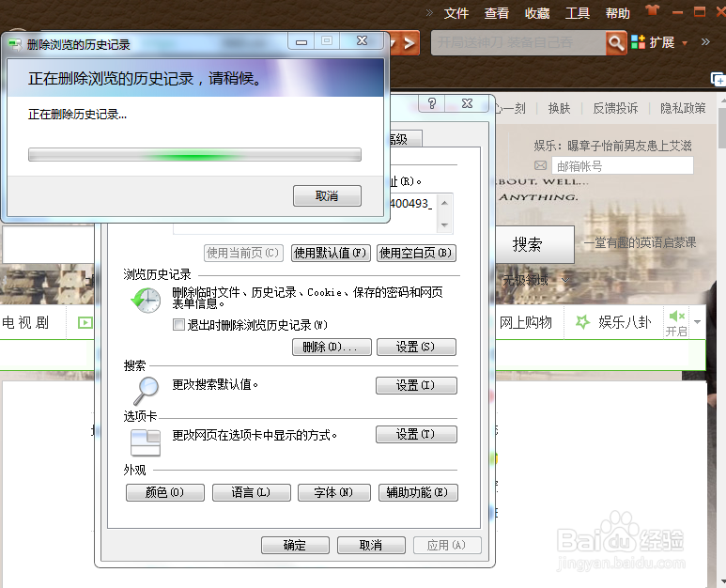Click the colorful 扩展 extensions icon
This screenshot has width=726, height=588.
[x=638, y=42]
